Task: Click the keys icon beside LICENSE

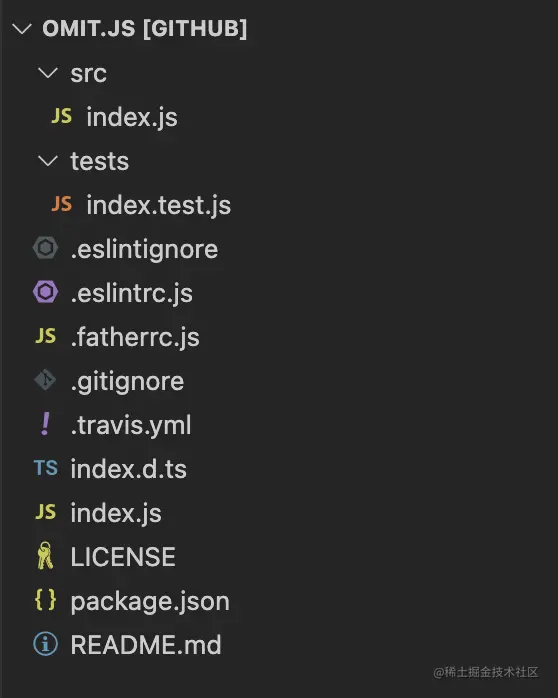Action: [x=45, y=556]
